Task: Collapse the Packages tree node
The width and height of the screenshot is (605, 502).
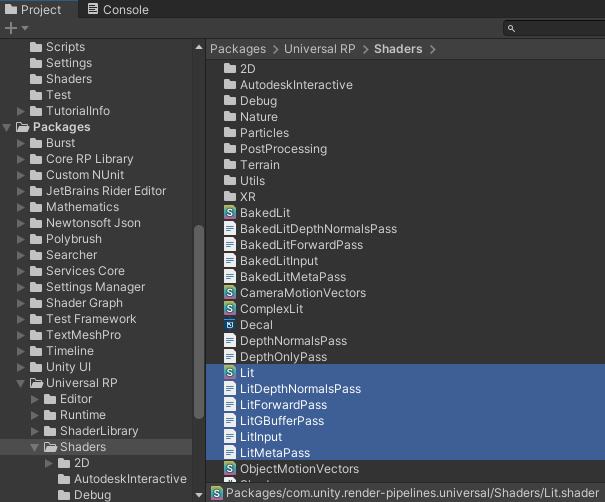Action: [7, 127]
